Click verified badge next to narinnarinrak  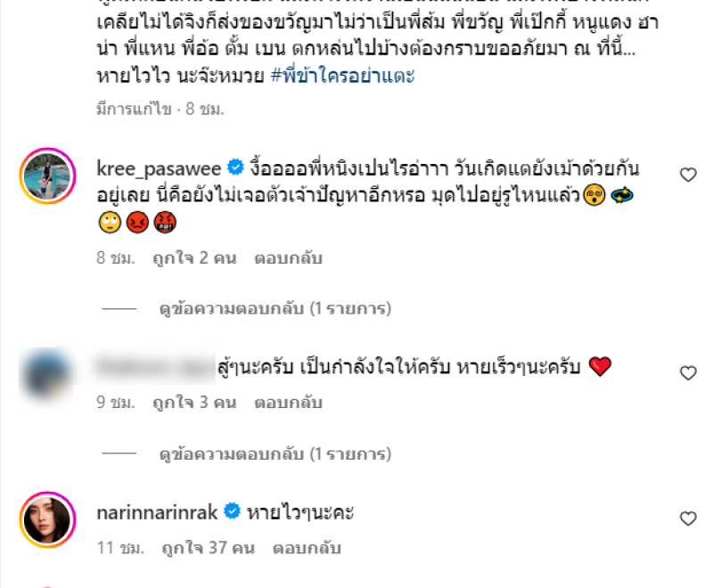232,511
